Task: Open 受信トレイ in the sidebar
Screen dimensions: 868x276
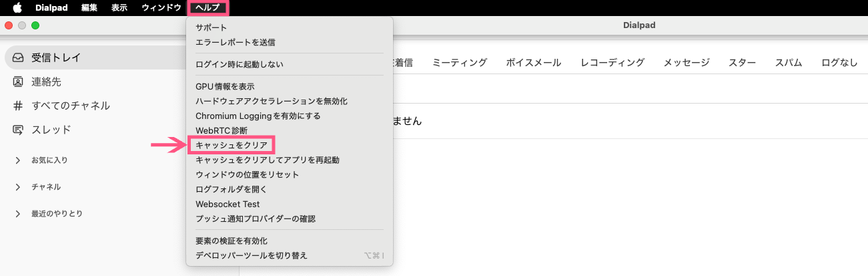Action: (x=95, y=57)
